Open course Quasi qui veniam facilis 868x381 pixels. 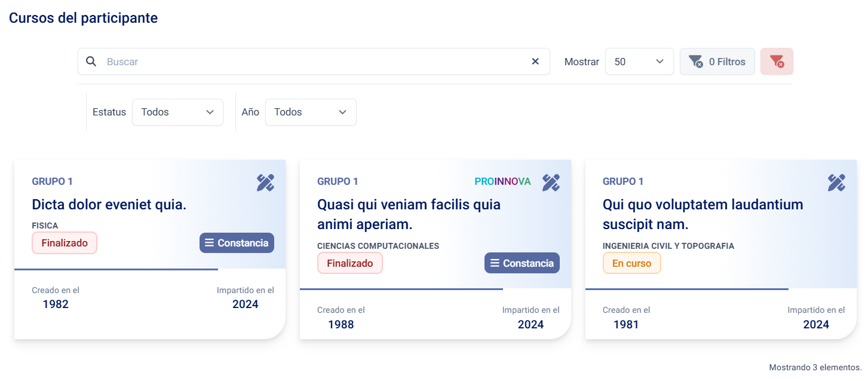(409, 214)
